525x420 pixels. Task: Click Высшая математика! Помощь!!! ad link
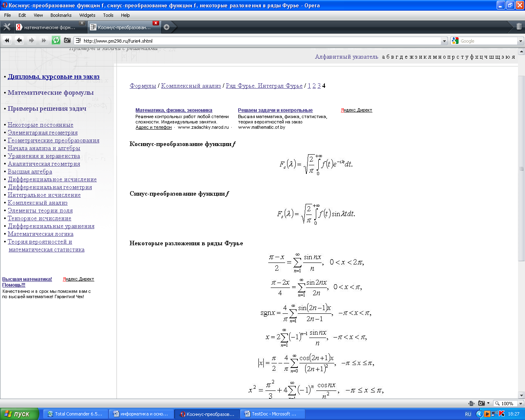point(27,282)
